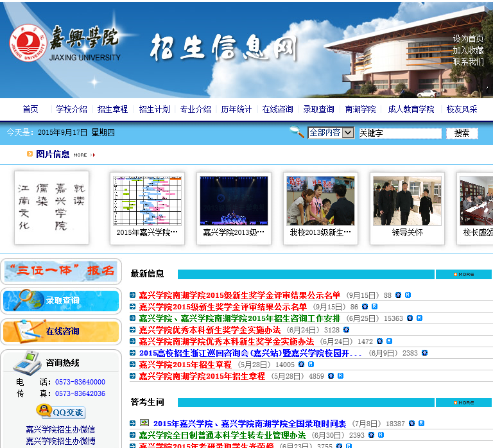Open 历年统计 navigation item
This screenshot has width=493, height=448.
coord(236,109)
